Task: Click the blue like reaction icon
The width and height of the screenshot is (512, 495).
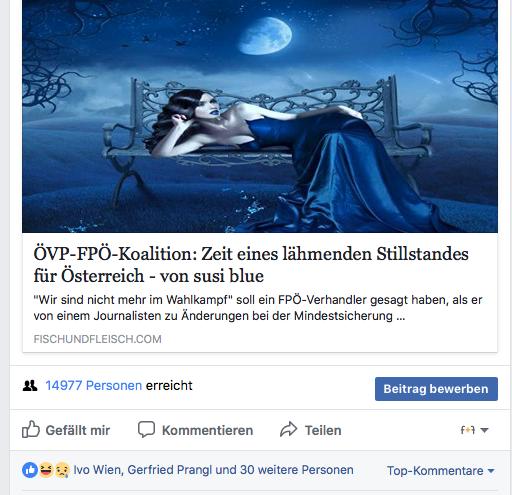Action: (30, 470)
